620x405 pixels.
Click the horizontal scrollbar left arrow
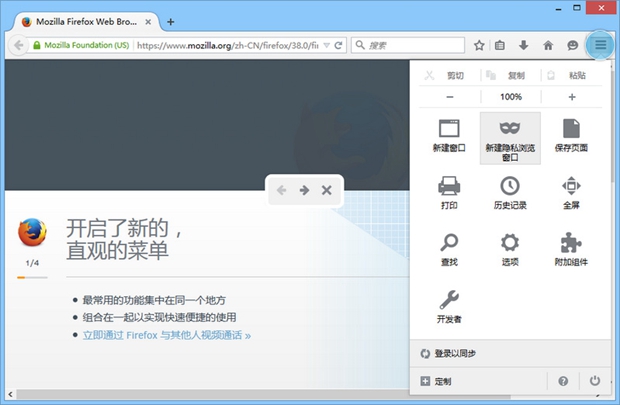coord(10,394)
